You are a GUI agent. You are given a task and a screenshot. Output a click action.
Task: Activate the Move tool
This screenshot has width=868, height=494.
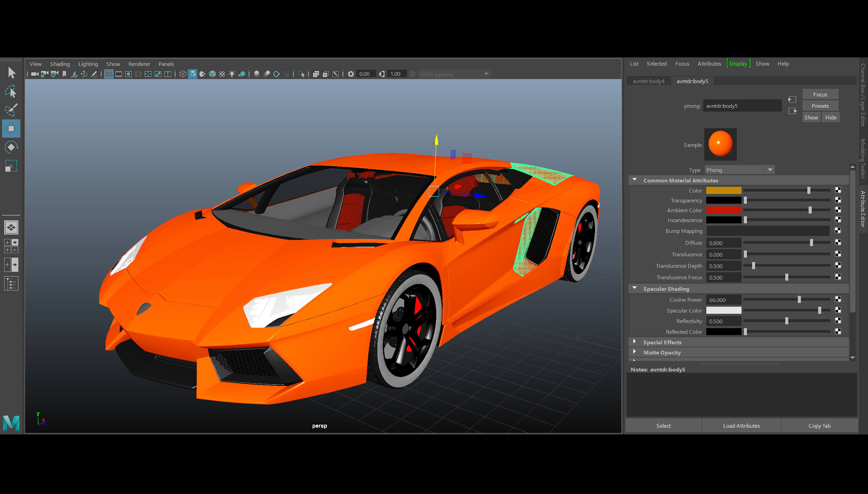(11, 129)
